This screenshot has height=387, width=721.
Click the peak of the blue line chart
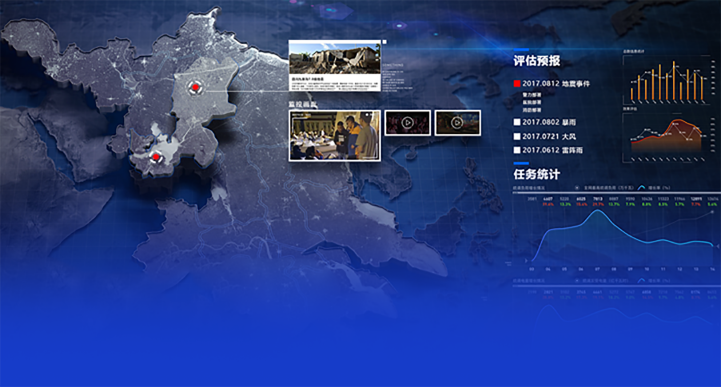click(x=597, y=211)
